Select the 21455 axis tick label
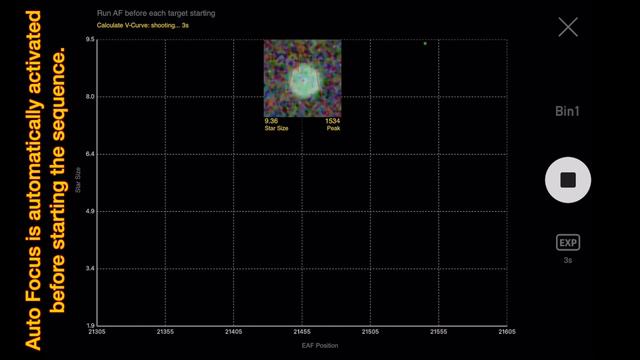640x360 pixels. click(x=302, y=332)
